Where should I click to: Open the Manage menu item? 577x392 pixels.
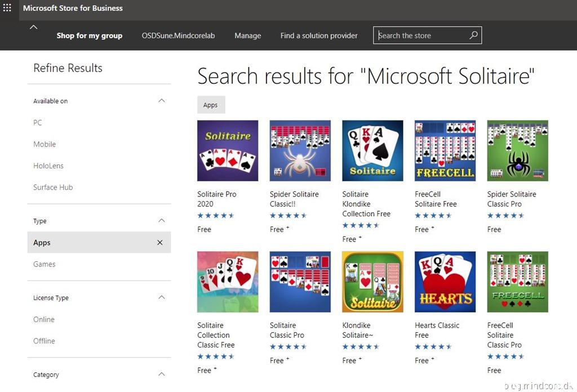(x=247, y=35)
